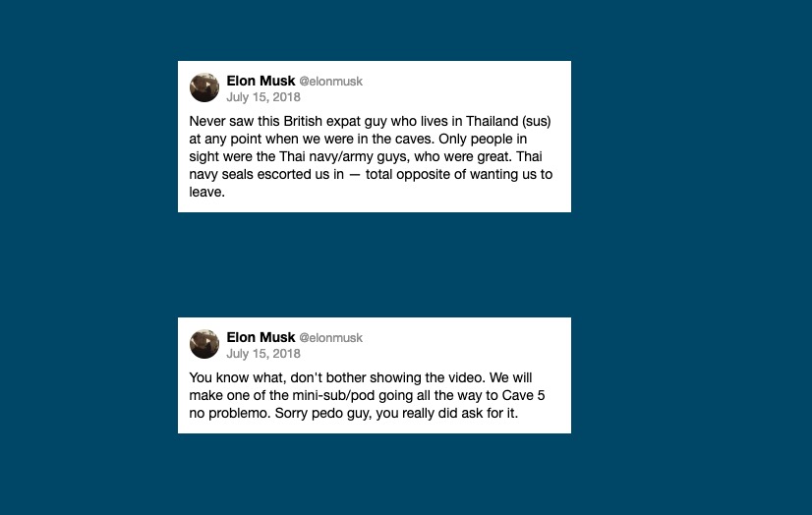Click the phrase "don't bother showing the video"
812x515 pixels.
pyautogui.click(x=380, y=378)
